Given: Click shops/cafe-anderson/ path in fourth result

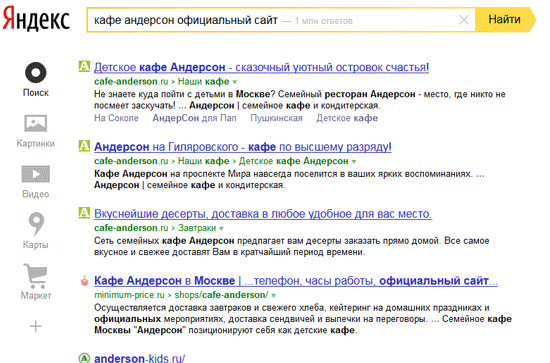Looking at the screenshot, I should (221, 295).
